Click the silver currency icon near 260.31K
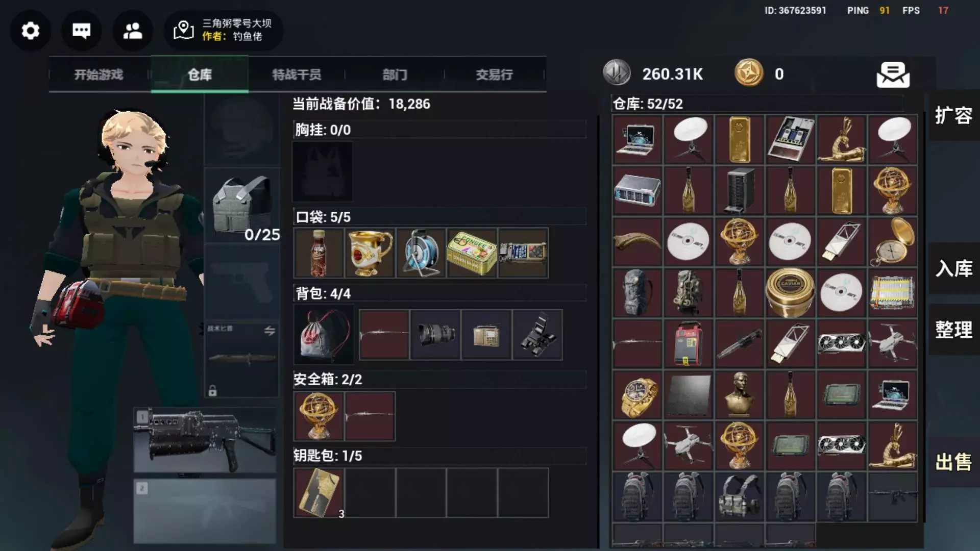Screen dimensions: 980x551 tap(617, 72)
